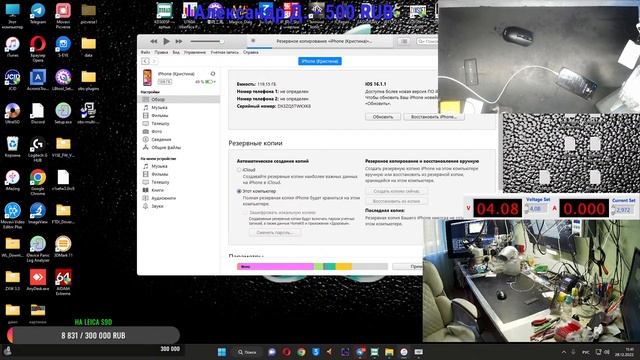The width and height of the screenshot is (640, 360).
Task: Click the Обновить button
Action: point(382,117)
